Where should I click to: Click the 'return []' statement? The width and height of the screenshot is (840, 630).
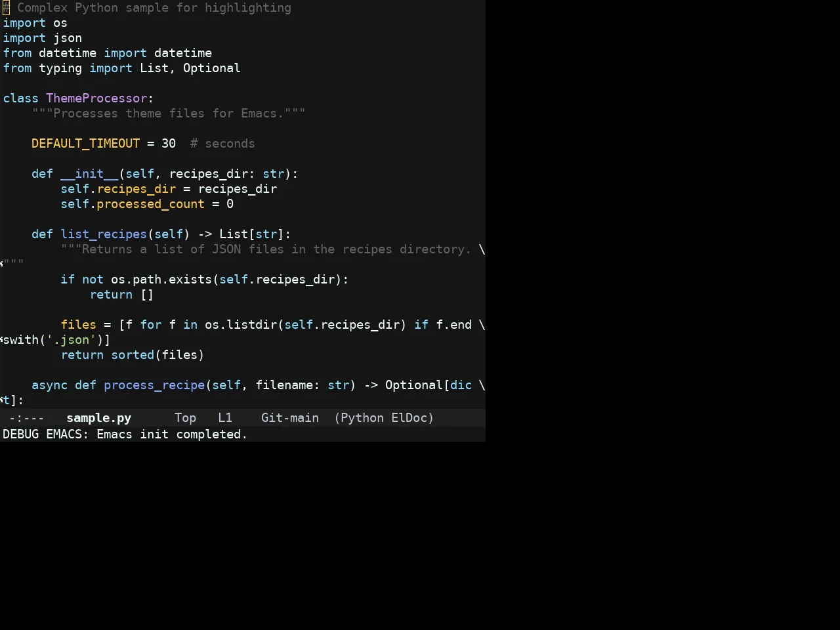click(x=121, y=295)
